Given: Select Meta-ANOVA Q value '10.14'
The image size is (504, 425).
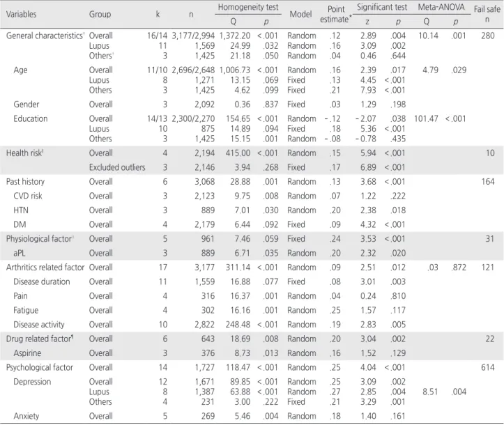Looking at the screenshot, I should tap(428, 36).
